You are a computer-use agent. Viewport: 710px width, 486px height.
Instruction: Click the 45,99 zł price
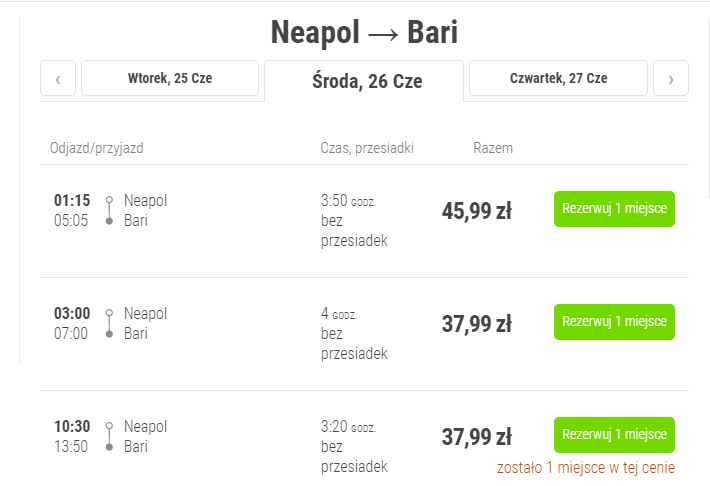477,210
